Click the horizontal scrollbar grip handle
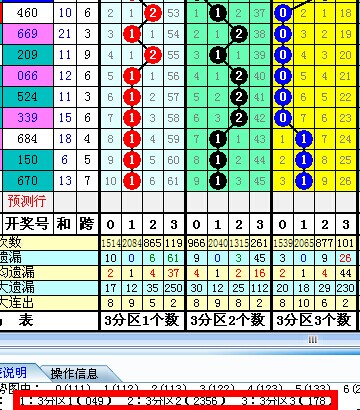The image size is (360, 410). [313, 339]
